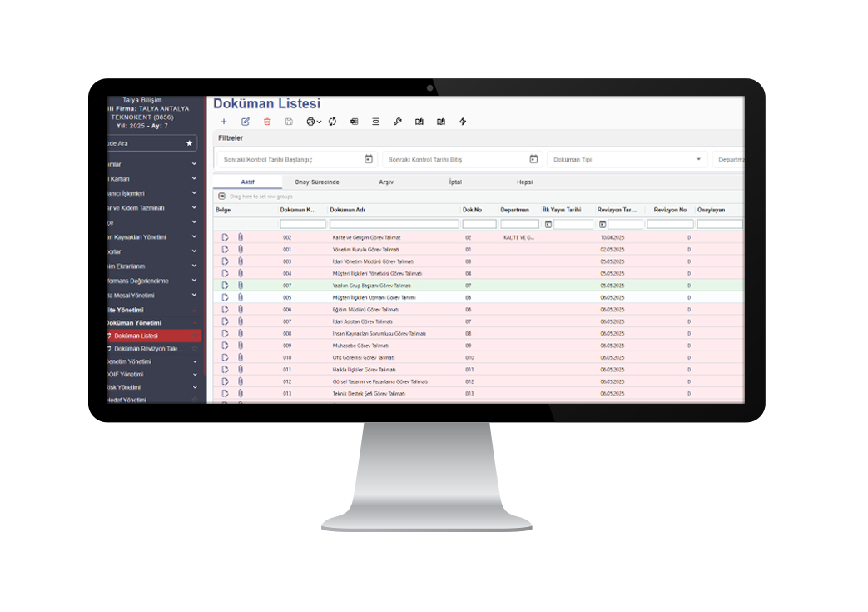Click the lightning bolt toolbar icon

coord(463,122)
